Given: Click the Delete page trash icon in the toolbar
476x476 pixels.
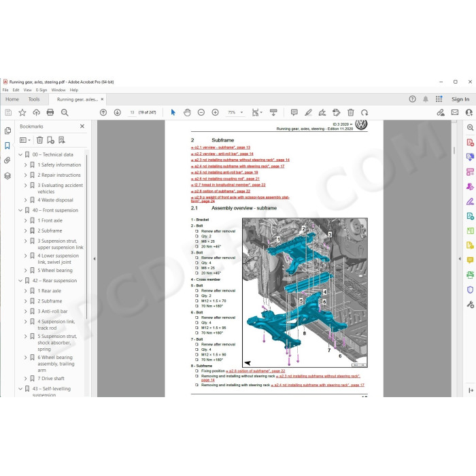Looking at the screenshot, I should tap(351, 113).
